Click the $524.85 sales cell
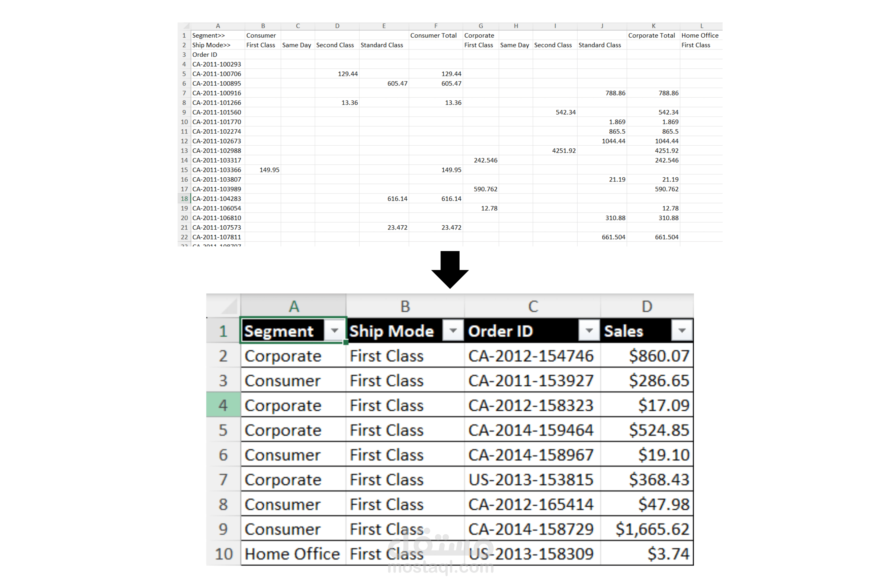882x588 pixels. [x=647, y=430]
